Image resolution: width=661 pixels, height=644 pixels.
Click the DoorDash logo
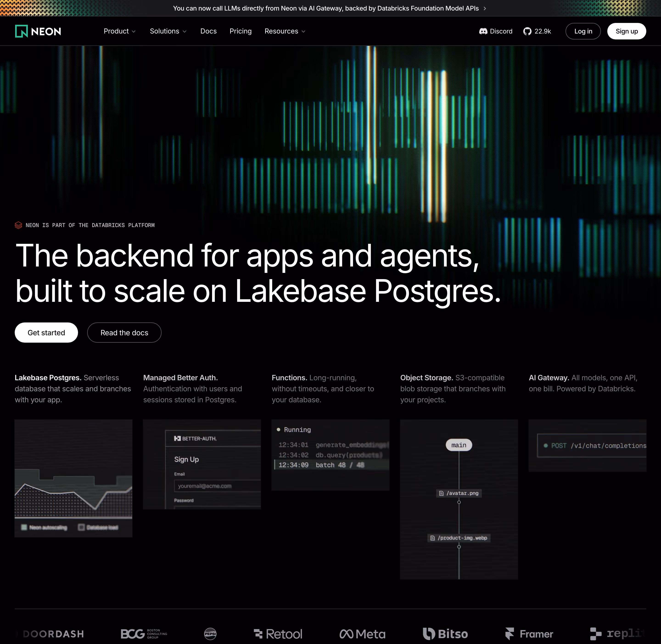pos(50,634)
